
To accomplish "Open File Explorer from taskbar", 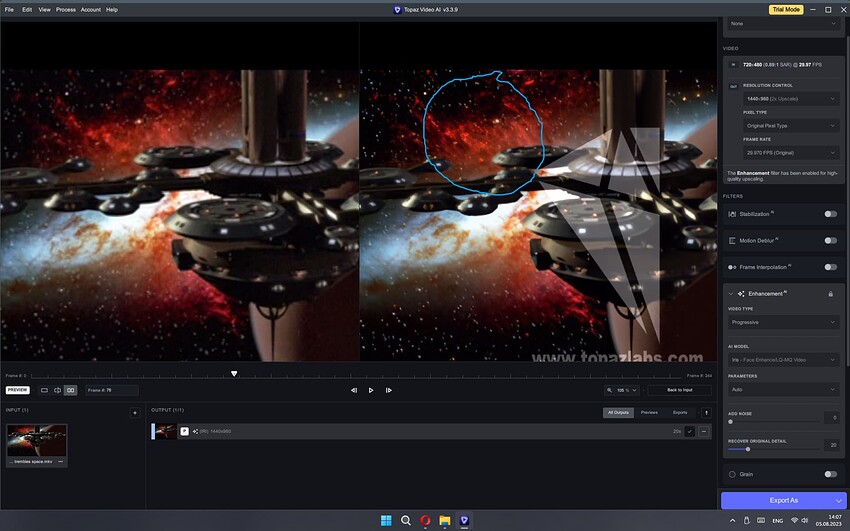I will click(445, 521).
